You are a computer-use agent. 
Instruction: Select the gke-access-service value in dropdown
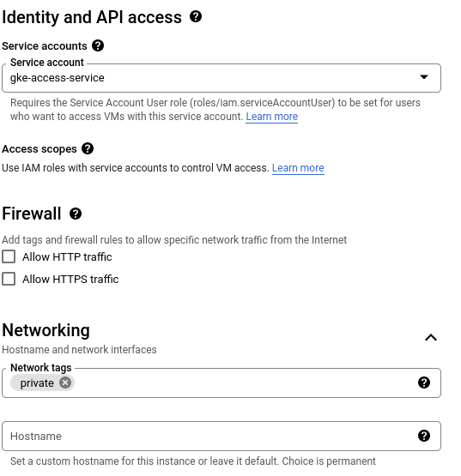pyautogui.click(x=58, y=78)
